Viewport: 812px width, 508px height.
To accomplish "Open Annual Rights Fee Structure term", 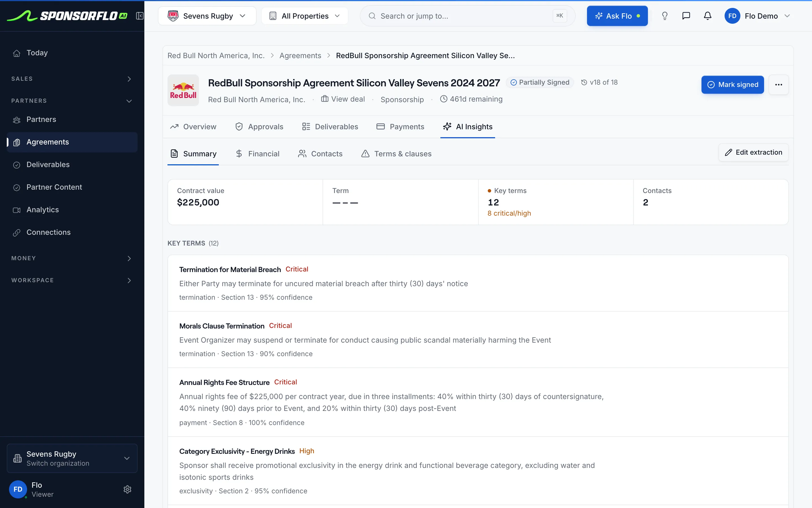I will (478, 402).
